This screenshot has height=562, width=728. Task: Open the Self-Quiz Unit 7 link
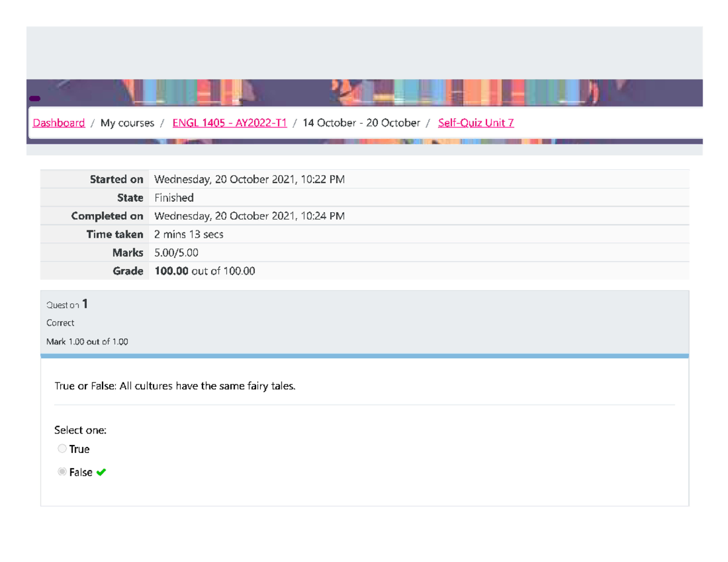pyautogui.click(x=476, y=123)
